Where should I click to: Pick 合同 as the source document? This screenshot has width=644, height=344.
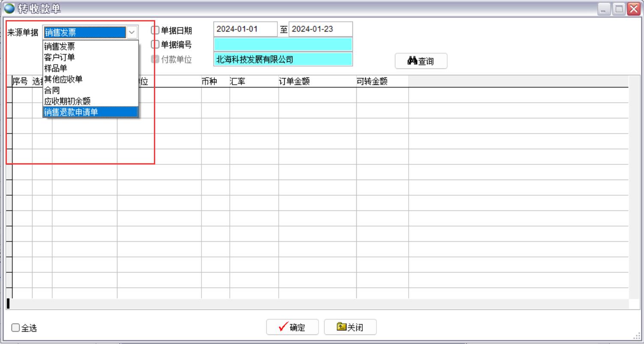[x=52, y=90]
